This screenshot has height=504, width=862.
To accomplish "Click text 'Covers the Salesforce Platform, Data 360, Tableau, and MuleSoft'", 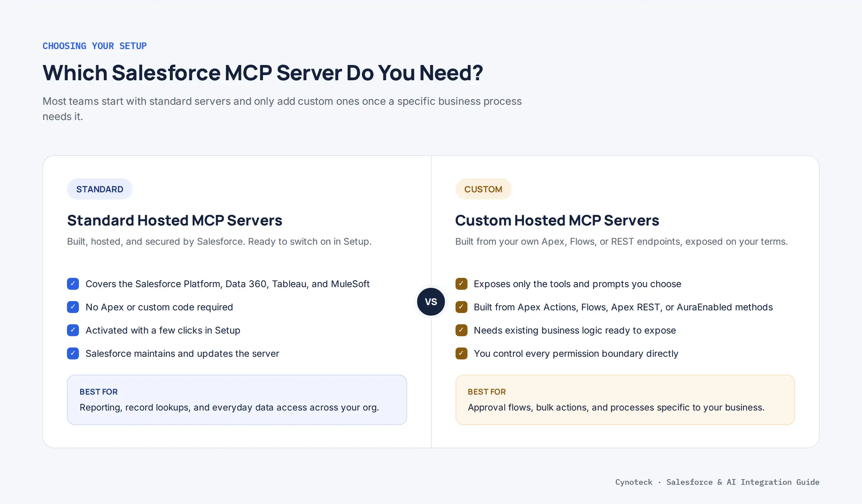I will [x=227, y=284].
